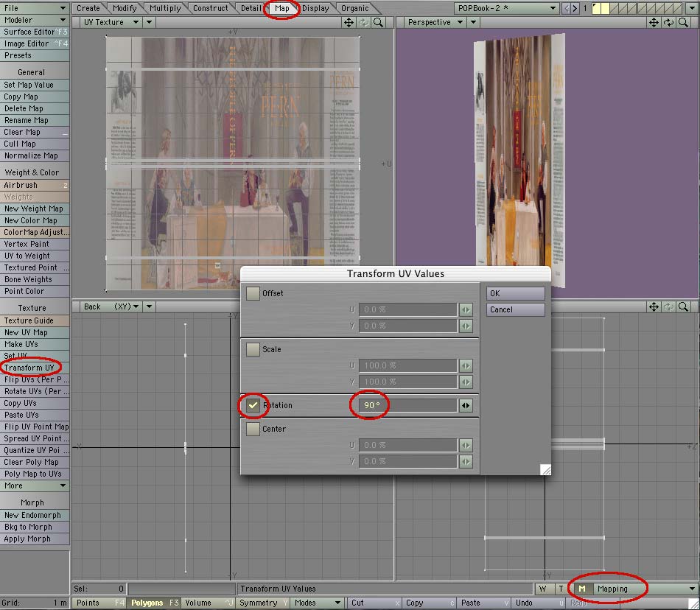The width and height of the screenshot is (700, 610).
Task: Open the Modes dropdown
Action: 317,603
